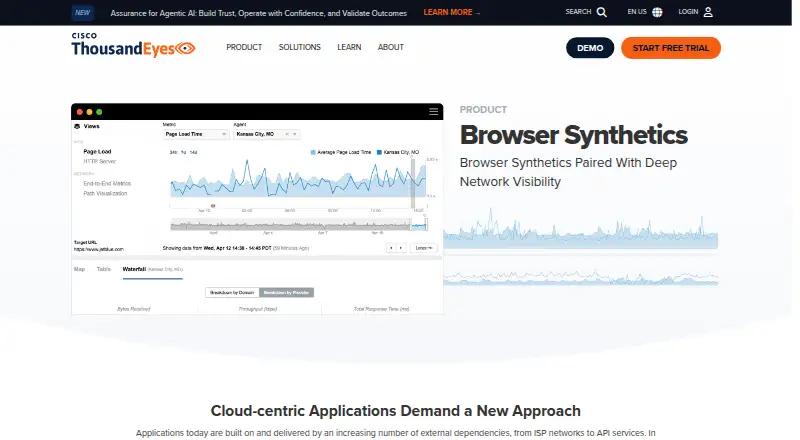
Task: Select End-to-End Metrics in the sidebar
Action: point(107,183)
